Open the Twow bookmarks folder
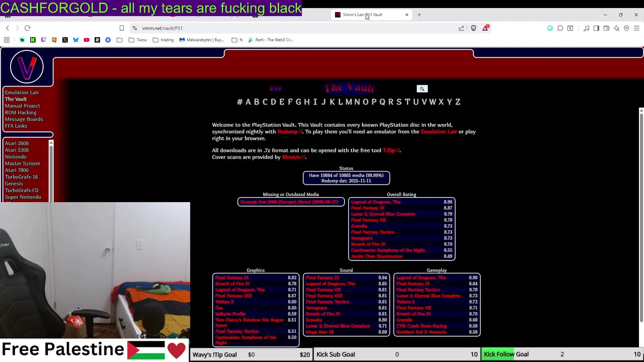The height and width of the screenshot is (362, 644). 138,40
